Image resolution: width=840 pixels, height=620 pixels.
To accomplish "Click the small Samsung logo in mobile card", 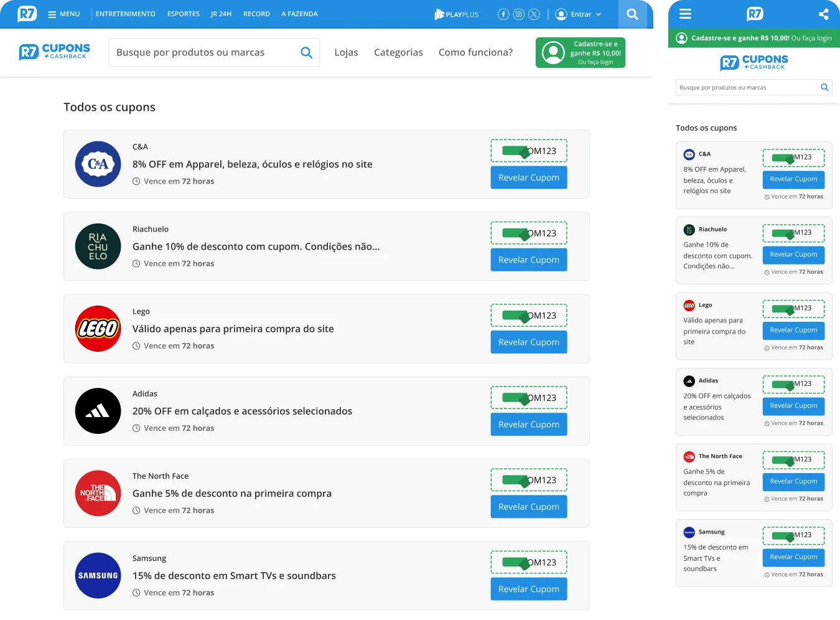I will 689,532.
